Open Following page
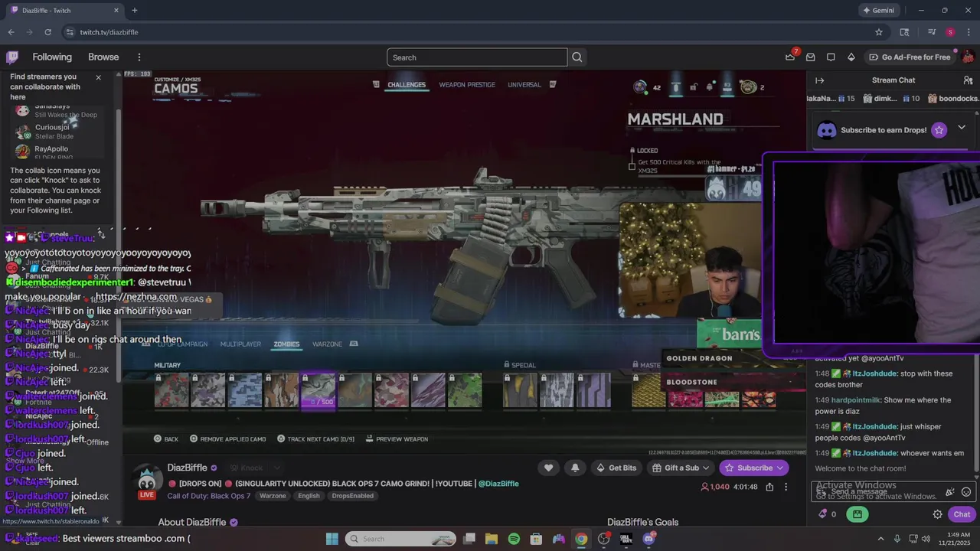Viewport: 980px width, 551px height. tap(52, 57)
